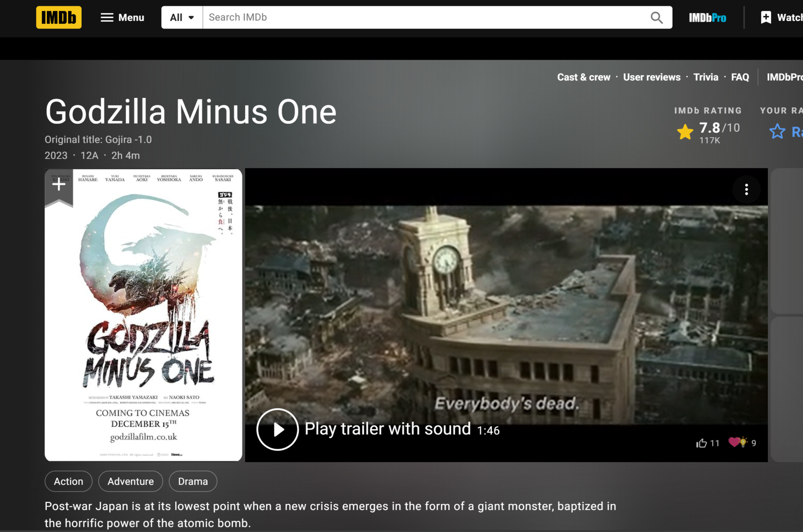803x532 pixels.
Task: Play the trailer with sound
Action: 278,430
